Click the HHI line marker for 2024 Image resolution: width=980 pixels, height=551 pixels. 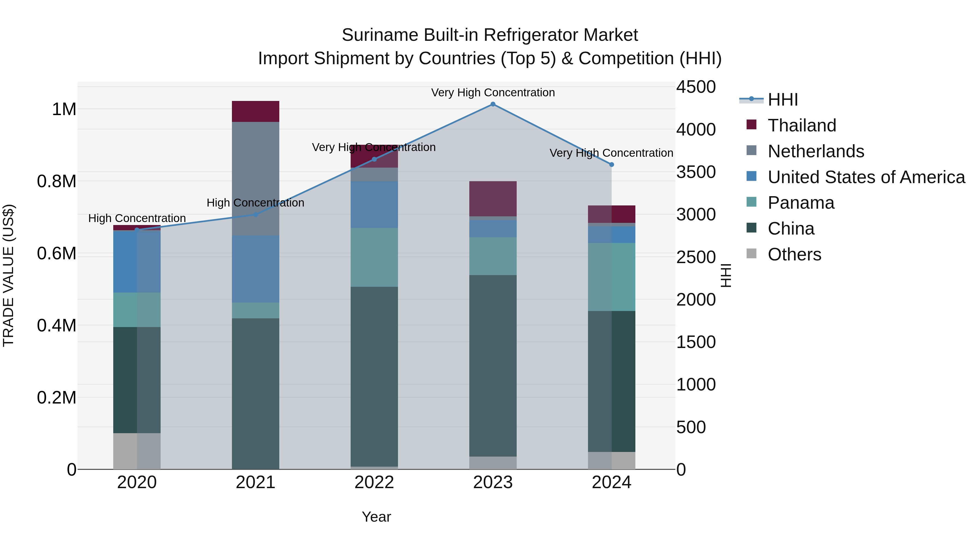coord(612,165)
